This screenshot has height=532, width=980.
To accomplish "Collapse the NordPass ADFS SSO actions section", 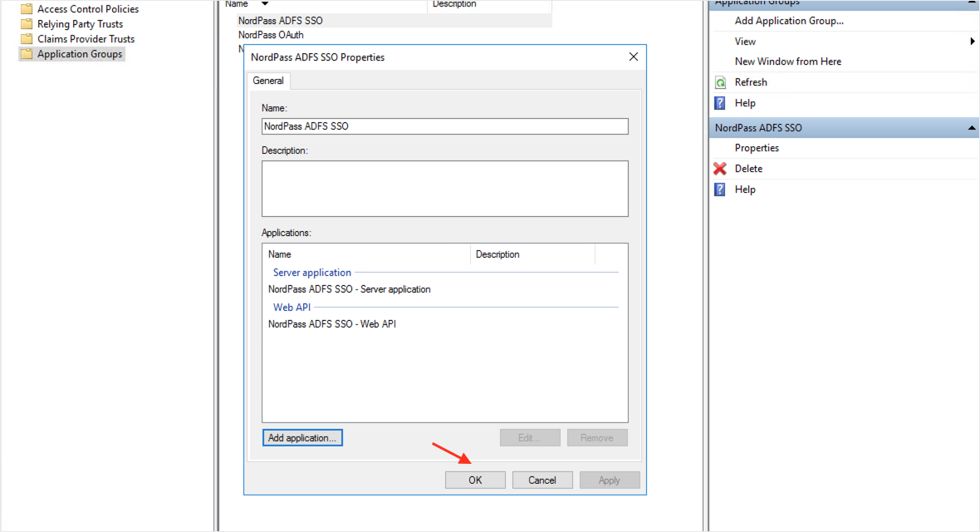I will (971, 128).
